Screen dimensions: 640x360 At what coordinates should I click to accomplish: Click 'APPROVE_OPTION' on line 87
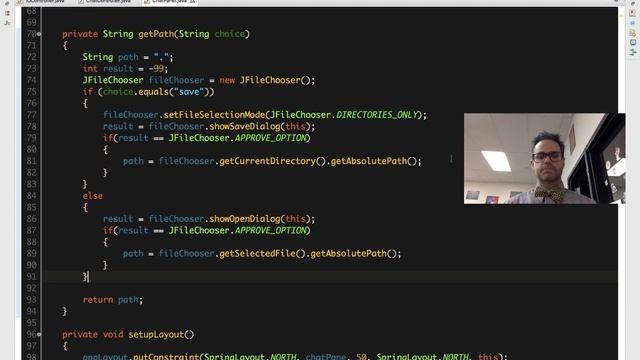(x=270, y=231)
